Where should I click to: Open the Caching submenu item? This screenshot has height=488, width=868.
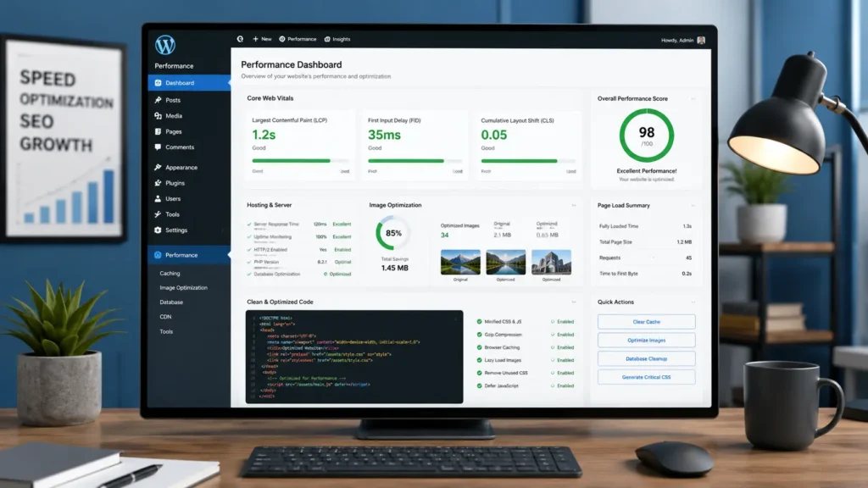click(x=170, y=274)
